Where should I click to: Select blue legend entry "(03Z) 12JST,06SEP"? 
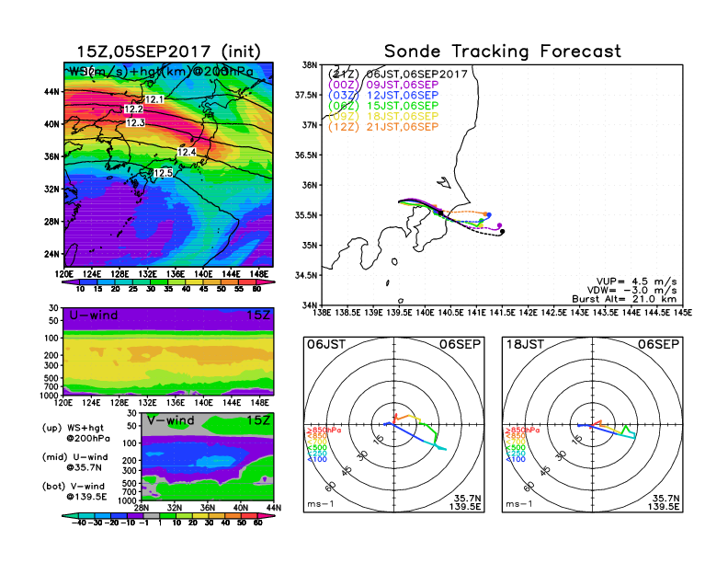tap(383, 95)
